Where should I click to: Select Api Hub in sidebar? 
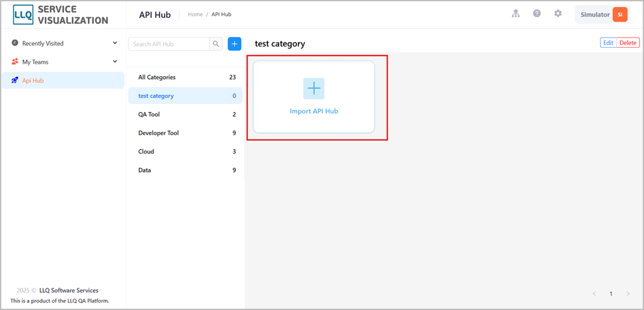63,81
